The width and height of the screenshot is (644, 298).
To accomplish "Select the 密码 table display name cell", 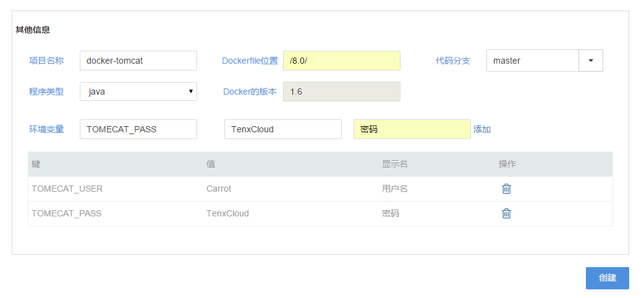I will tap(390, 213).
